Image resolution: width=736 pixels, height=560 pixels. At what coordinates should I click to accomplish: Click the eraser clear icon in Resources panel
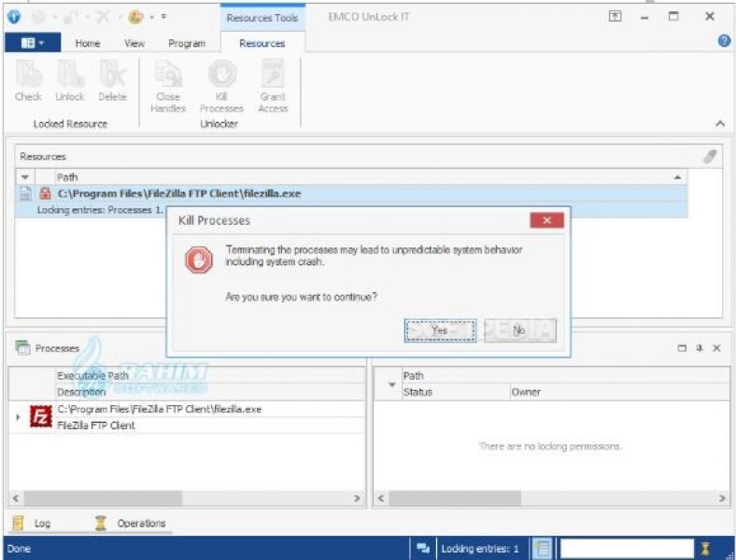coord(710,156)
